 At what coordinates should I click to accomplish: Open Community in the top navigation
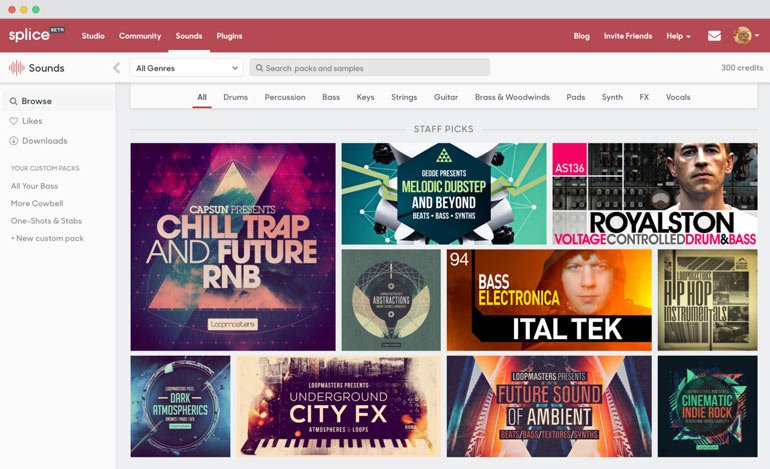140,36
